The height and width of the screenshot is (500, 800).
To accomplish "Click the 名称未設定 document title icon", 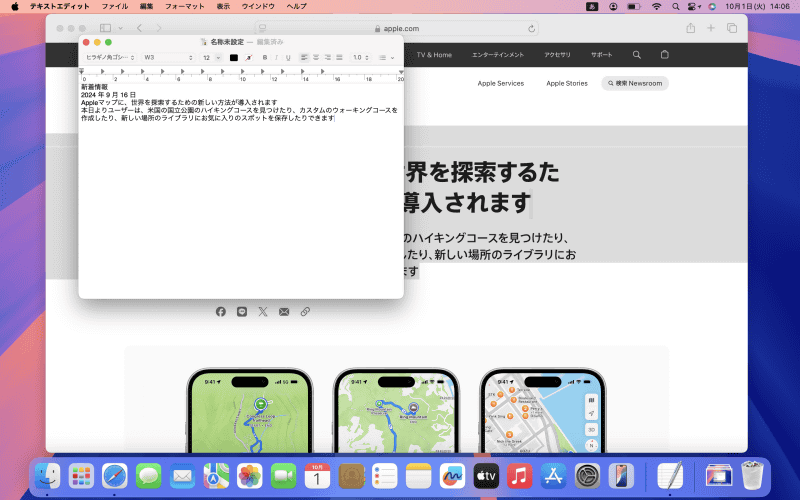I will click(204, 42).
